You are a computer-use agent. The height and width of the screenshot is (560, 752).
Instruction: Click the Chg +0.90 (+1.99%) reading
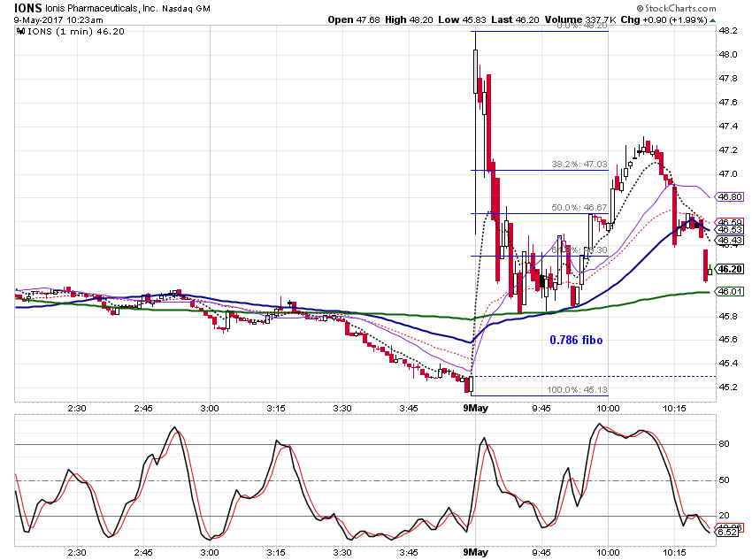click(x=664, y=20)
